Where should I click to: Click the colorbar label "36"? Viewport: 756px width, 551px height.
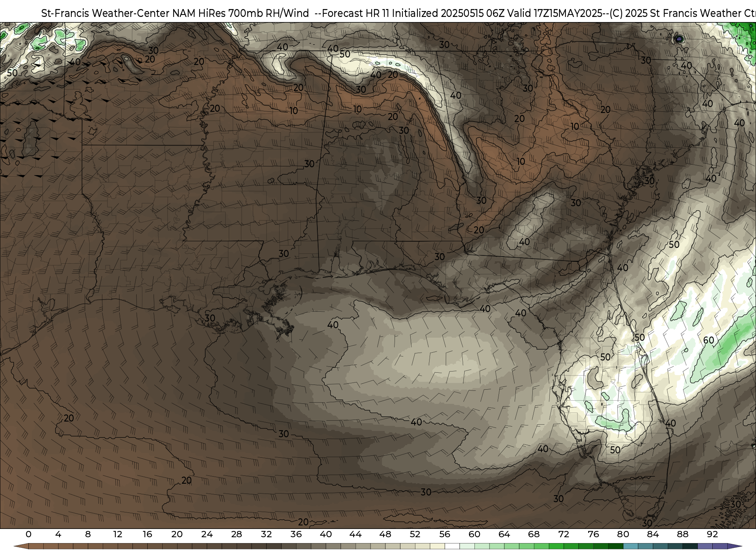[x=296, y=534]
